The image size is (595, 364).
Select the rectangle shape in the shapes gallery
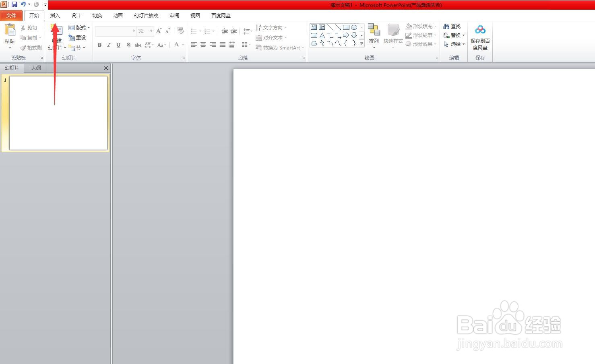tap(346, 27)
